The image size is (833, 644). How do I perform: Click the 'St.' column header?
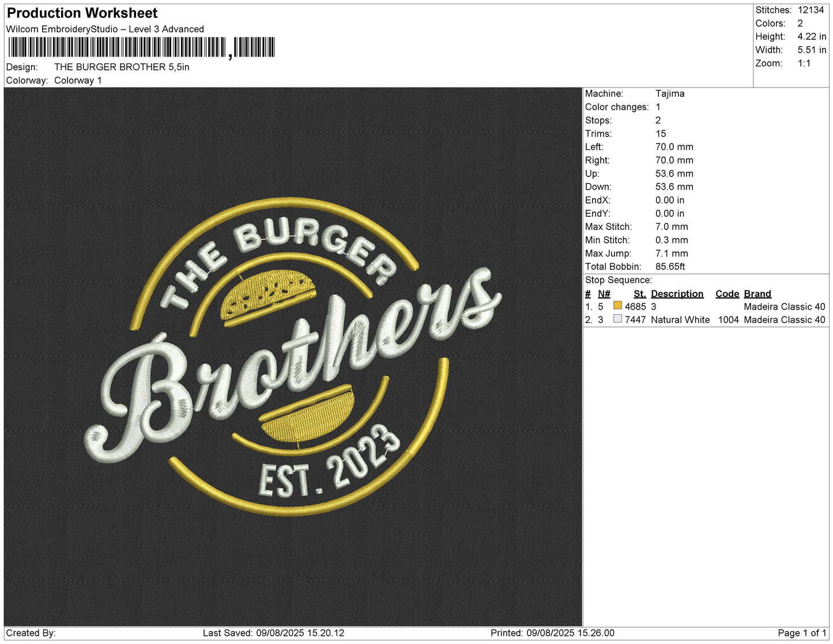[x=640, y=293]
